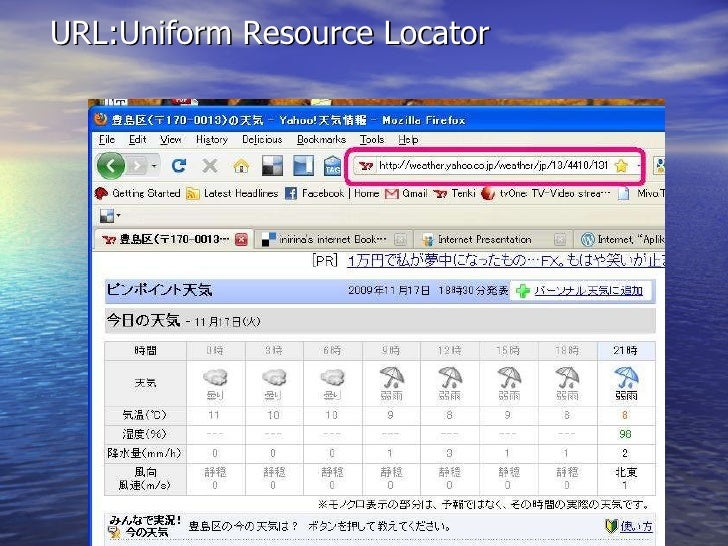
Task: Open the blue sidebar panel toolbar icon
Action: (x=304, y=166)
